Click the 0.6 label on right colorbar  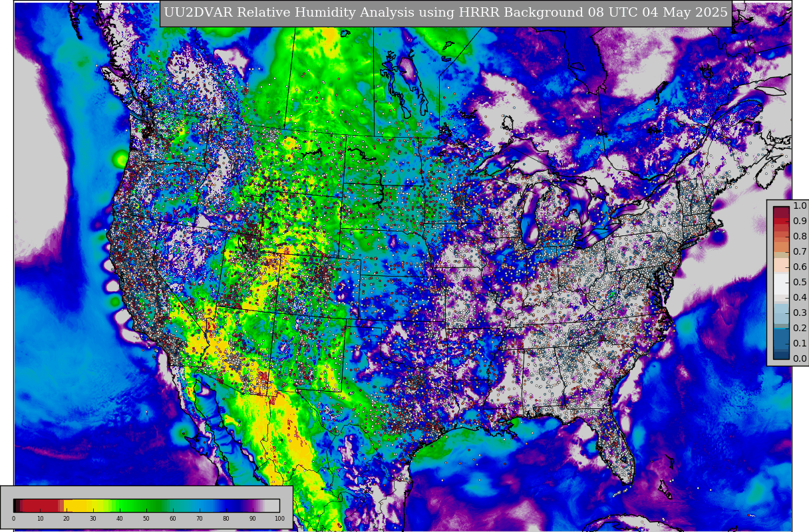[x=800, y=267]
